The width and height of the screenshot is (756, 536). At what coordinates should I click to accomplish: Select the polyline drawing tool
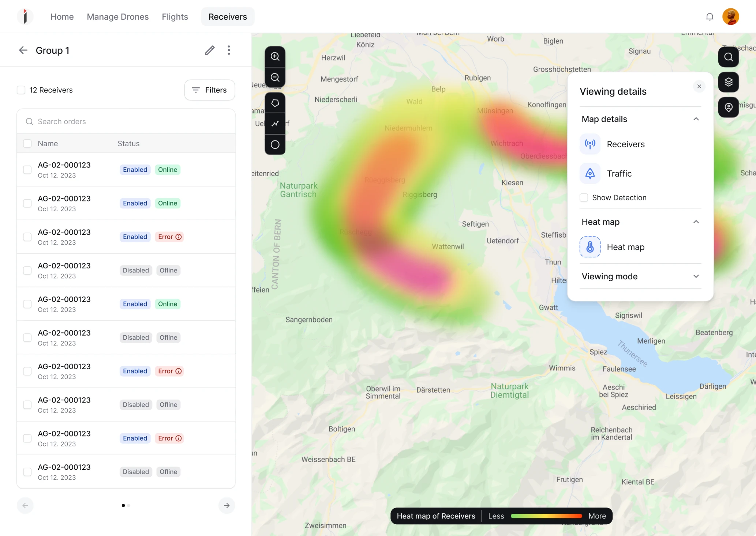coord(275,124)
